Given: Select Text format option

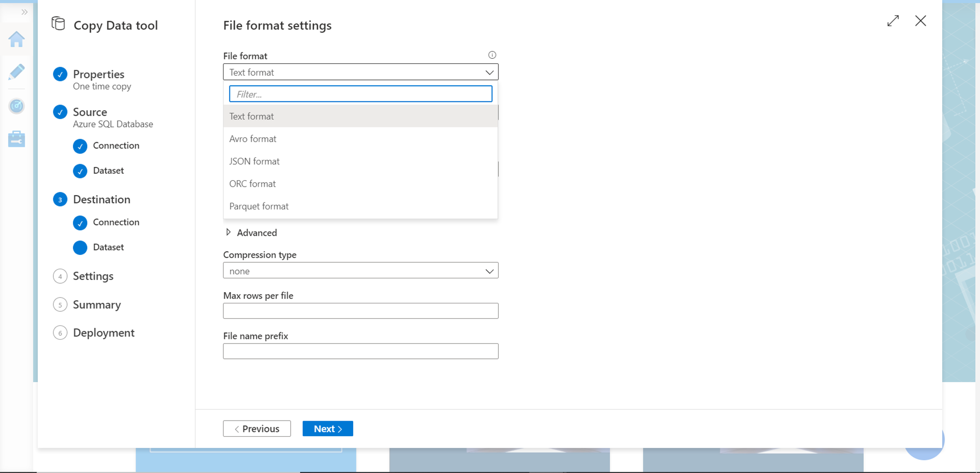Looking at the screenshot, I should [x=361, y=116].
